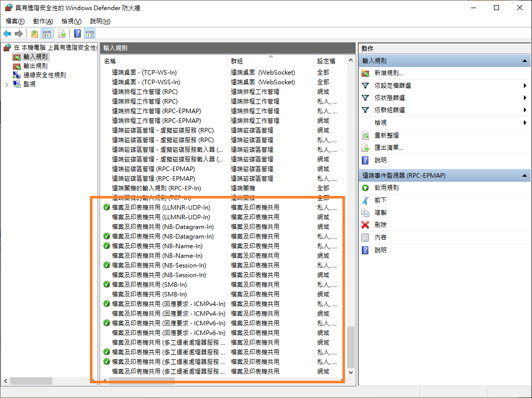Click the Forward arrow toolbar icon
The width and height of the screenshot is (532, 398).
(19, 34)
